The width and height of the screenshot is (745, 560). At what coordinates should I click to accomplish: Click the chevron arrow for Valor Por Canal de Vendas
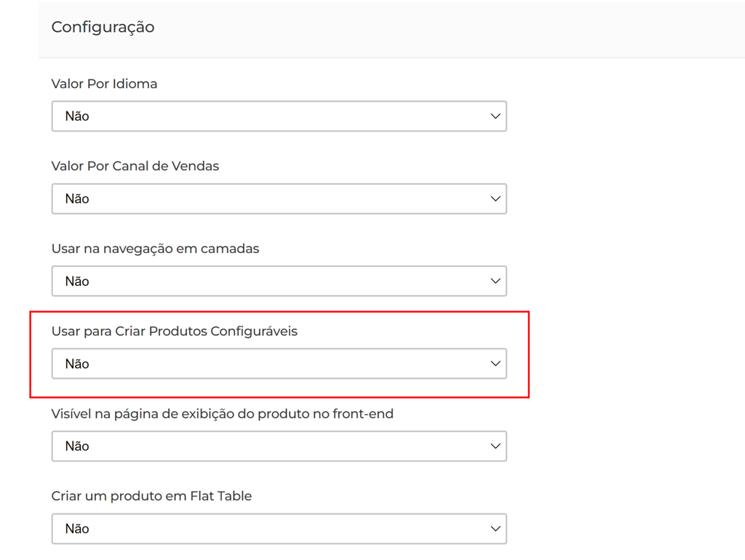(x=495, y=199)
